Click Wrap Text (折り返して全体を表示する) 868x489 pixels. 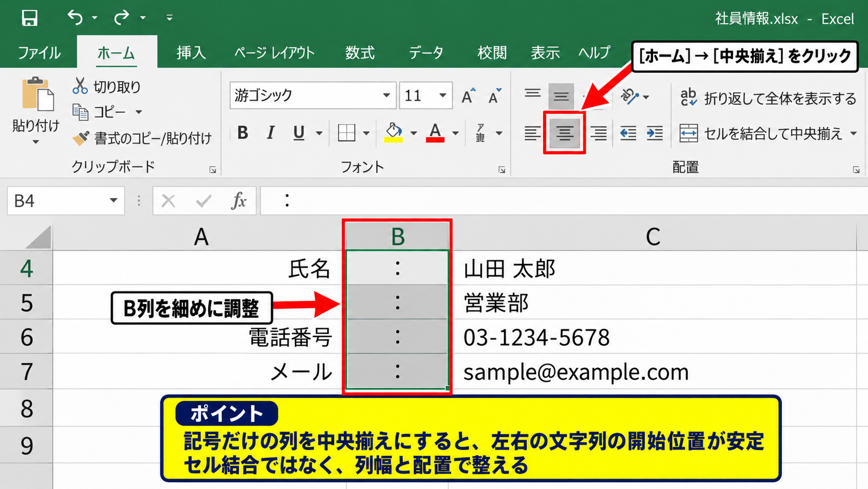coord(768,98)
